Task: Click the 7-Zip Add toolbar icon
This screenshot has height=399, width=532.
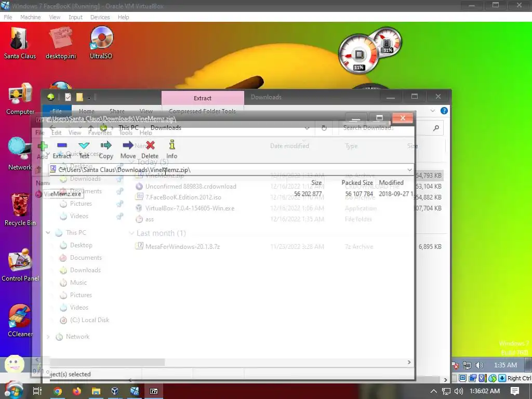Action: point(43,146)
